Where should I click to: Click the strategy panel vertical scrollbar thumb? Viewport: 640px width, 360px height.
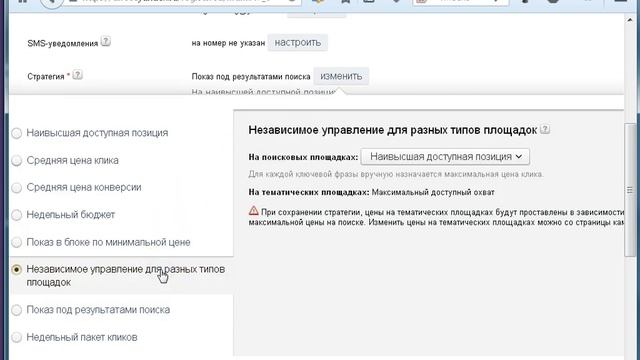click(630, 190)
